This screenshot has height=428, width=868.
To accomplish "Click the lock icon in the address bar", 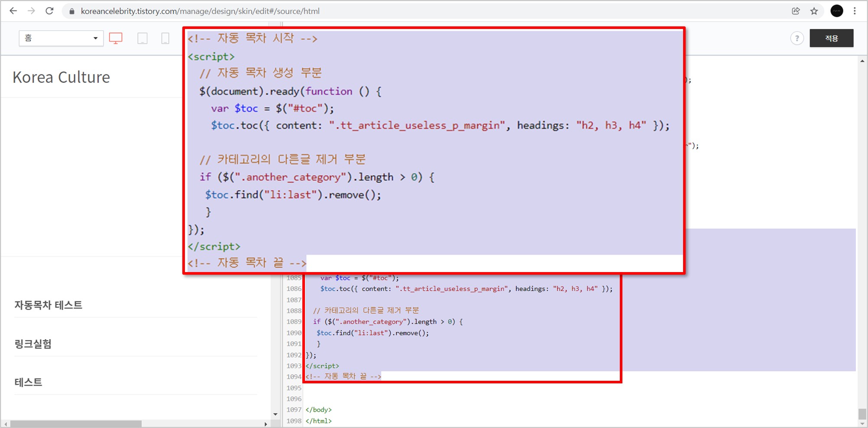I will (x=72, y=11).
